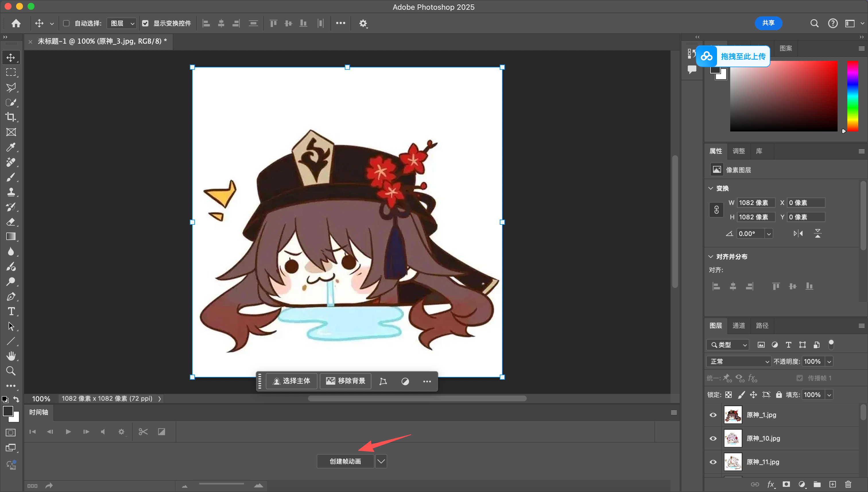
Task: Switch to the 通道 tab
Action: pyautogui.click(x=739, y=326)
